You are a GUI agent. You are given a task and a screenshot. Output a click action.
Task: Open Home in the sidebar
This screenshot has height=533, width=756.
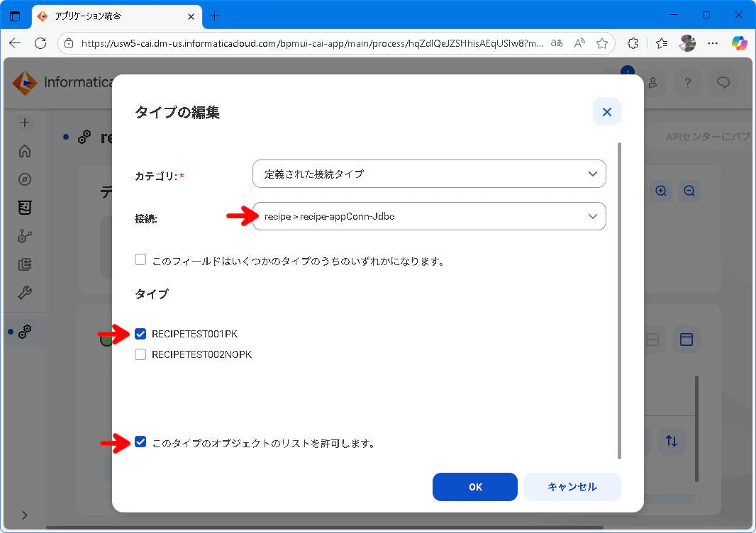pos(25,151)
